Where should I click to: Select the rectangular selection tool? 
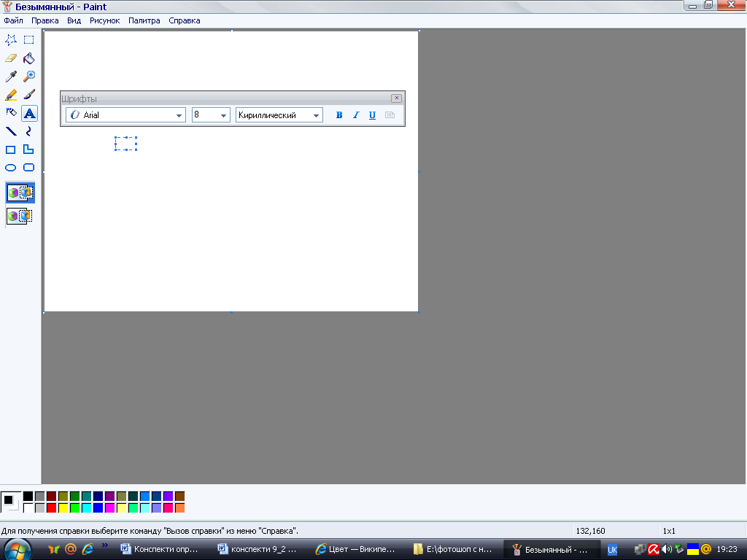coord(29,39)
